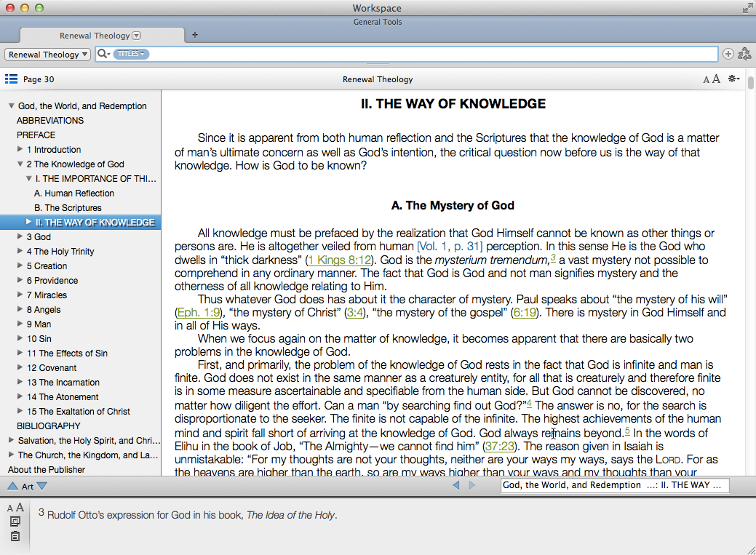Screen dimensions: 756x555
Task: Open the TITLES search field selector
Action: (131, 54)
